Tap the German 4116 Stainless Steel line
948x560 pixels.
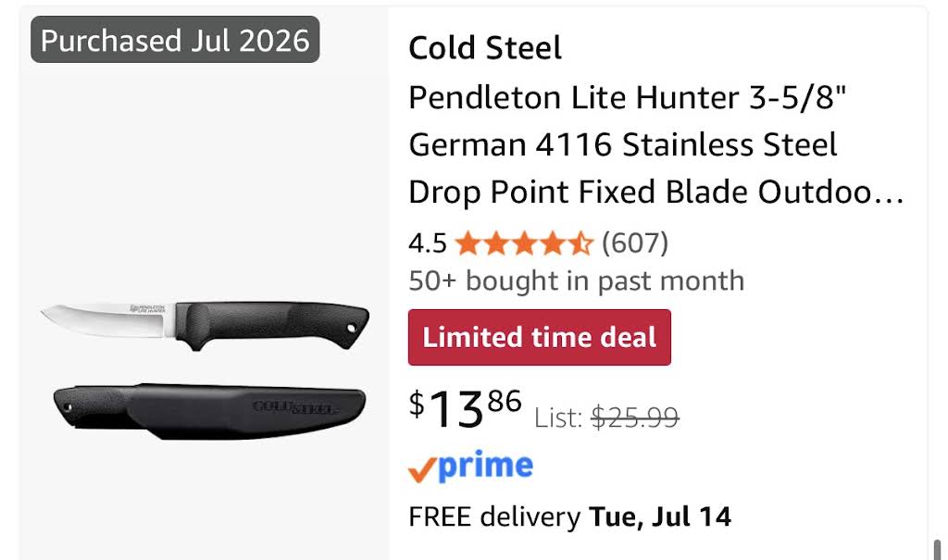623,144
